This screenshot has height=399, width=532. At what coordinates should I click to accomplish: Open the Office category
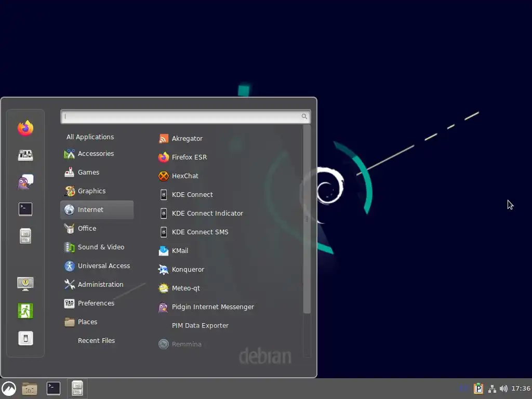click(97, 229)
